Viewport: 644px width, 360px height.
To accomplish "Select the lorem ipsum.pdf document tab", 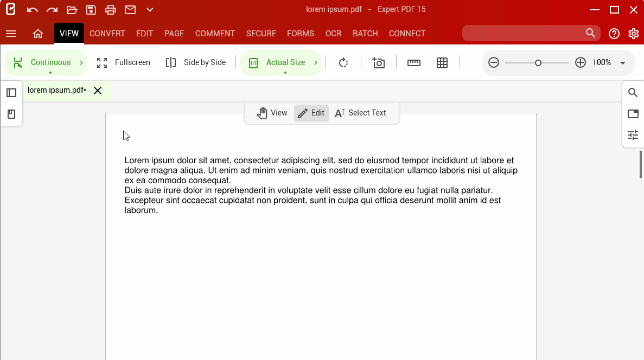I will pyautogui.click(x=57, y=91).
